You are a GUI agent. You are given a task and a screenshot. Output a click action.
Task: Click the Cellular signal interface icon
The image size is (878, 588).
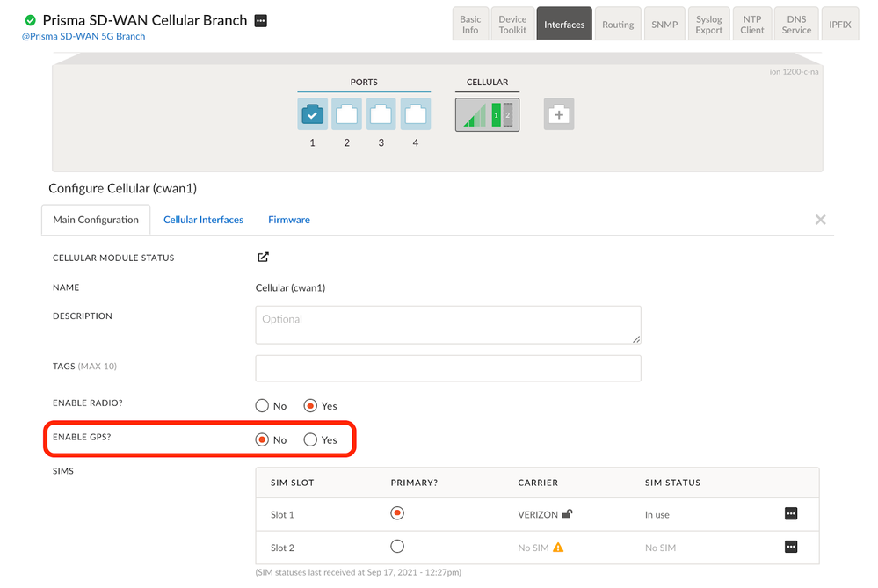click(x=487, y=115)
